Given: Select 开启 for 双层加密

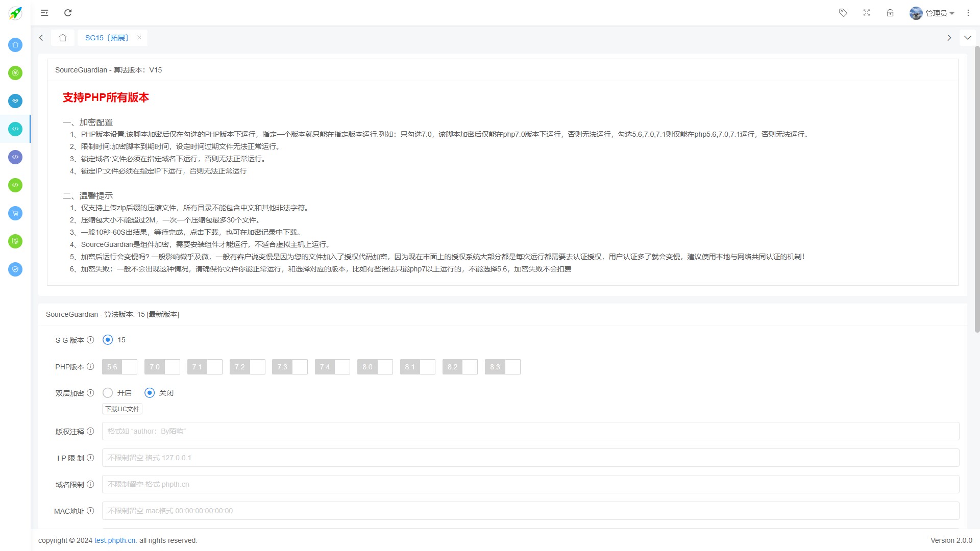Looking at the screenshot, I should [107, 393].
